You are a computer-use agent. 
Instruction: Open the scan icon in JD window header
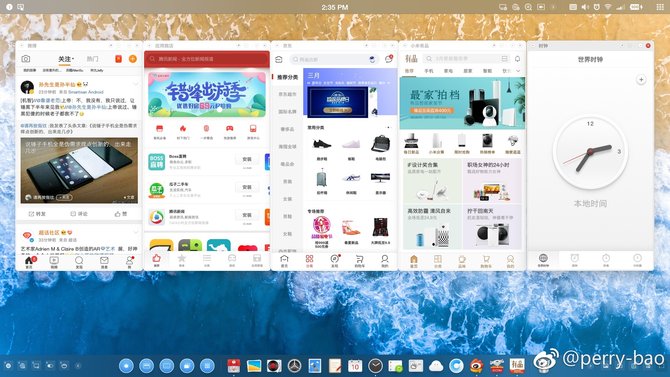point(279,59)
